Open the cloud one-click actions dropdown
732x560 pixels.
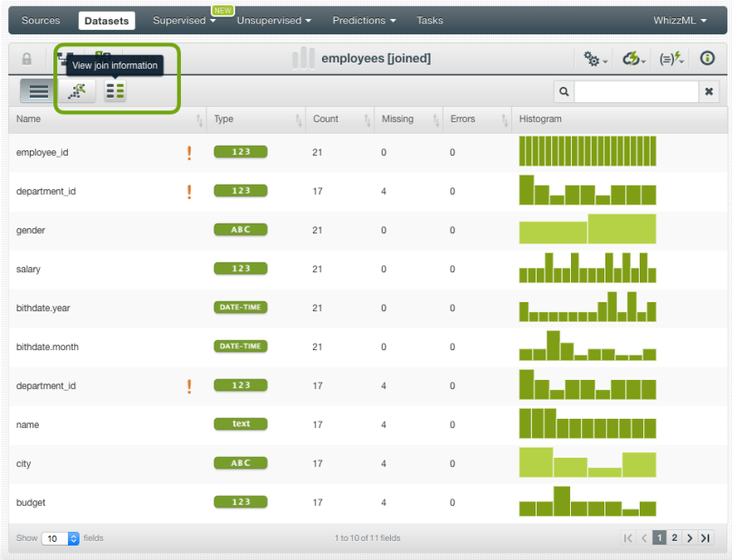click(x=633, y=59)
